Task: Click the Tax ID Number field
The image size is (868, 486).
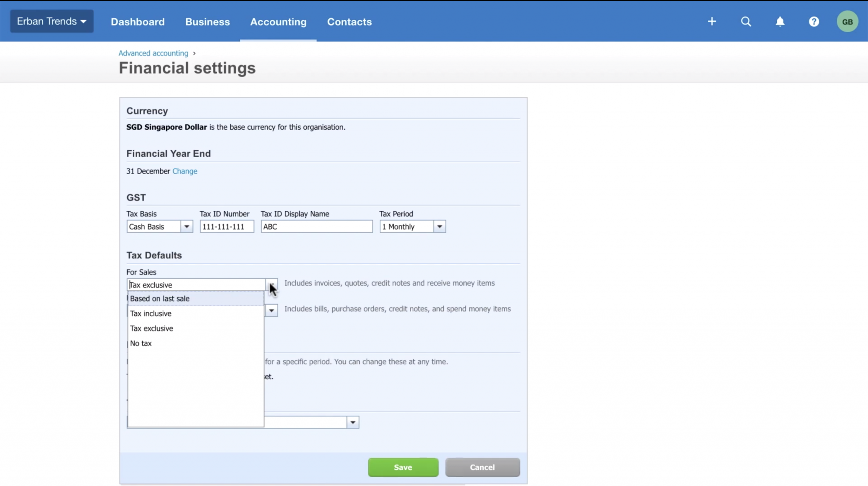Action: click(226, 226)
